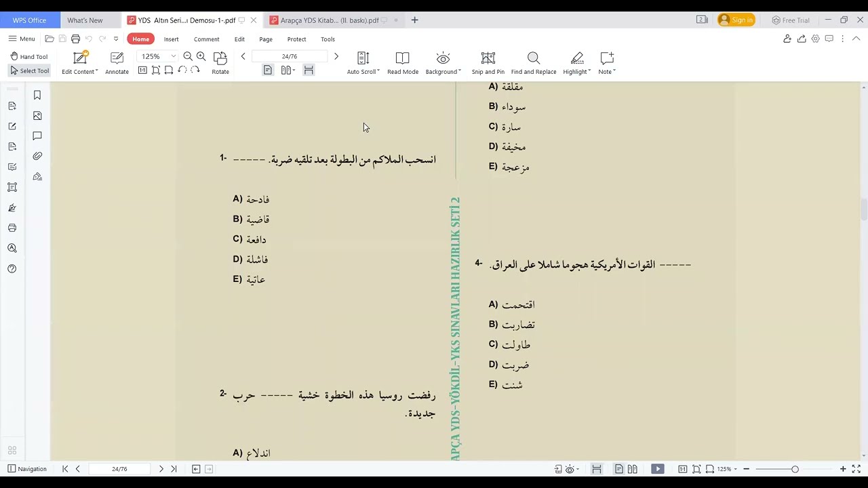This screenshot has height=488, width=868.
Task: Click the page number field in toolbar
Action: click(290, 56)
